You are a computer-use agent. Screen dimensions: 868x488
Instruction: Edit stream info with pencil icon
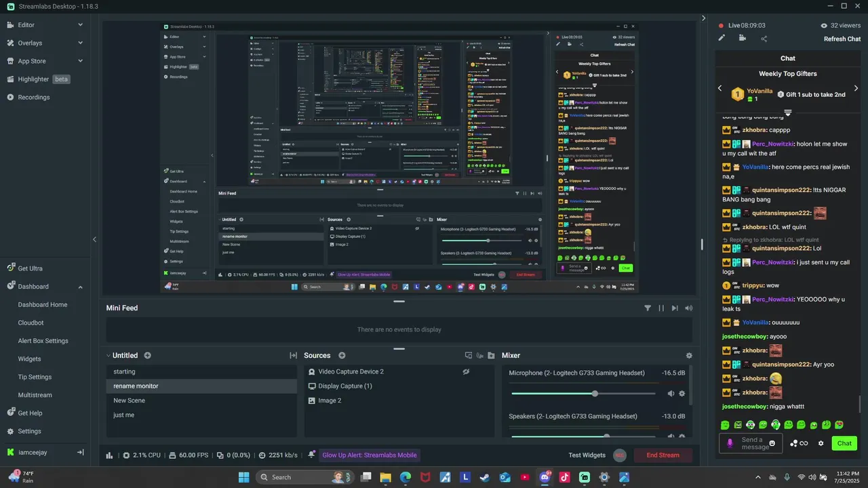coord(722,38)
